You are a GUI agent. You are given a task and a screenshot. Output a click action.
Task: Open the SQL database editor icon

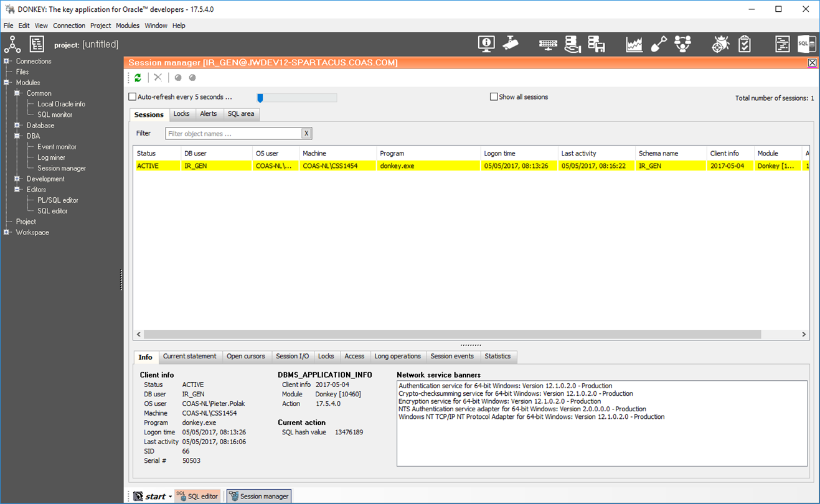pos(806,44)
